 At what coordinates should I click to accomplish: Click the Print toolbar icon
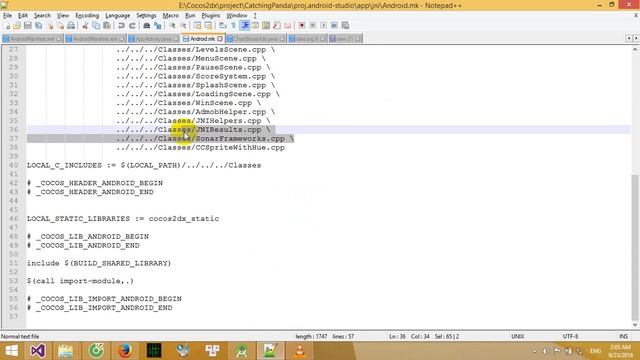pyautogui.click(x=71, y=26)
